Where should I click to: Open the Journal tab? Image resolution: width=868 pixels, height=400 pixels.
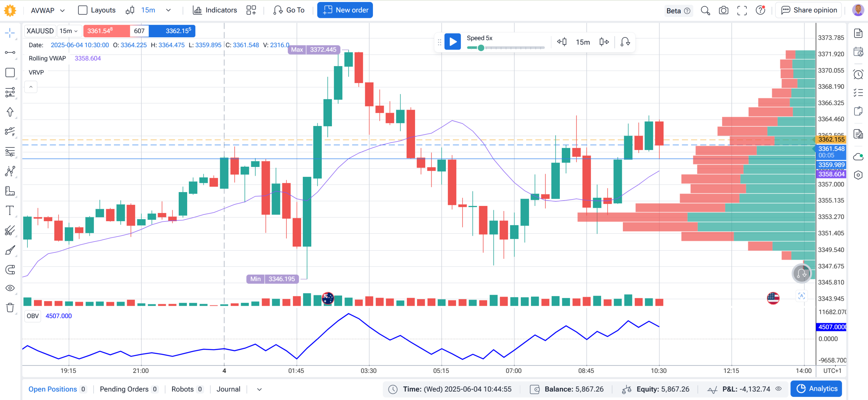point(228,389)
